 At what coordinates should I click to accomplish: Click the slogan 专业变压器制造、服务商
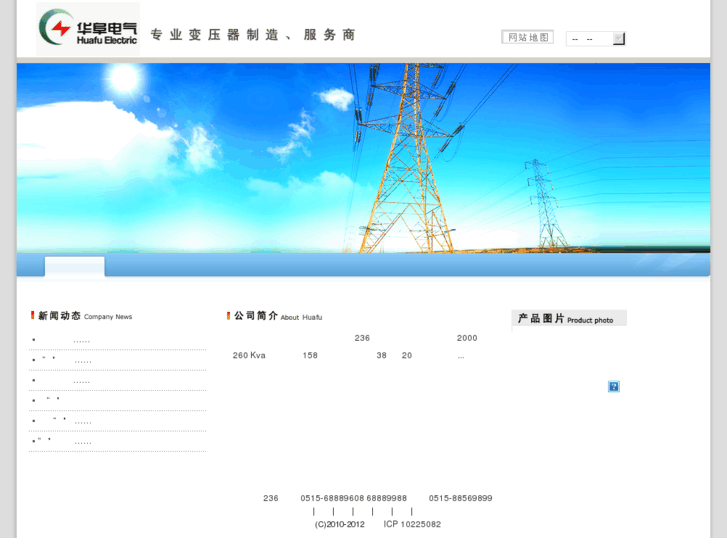253,35
